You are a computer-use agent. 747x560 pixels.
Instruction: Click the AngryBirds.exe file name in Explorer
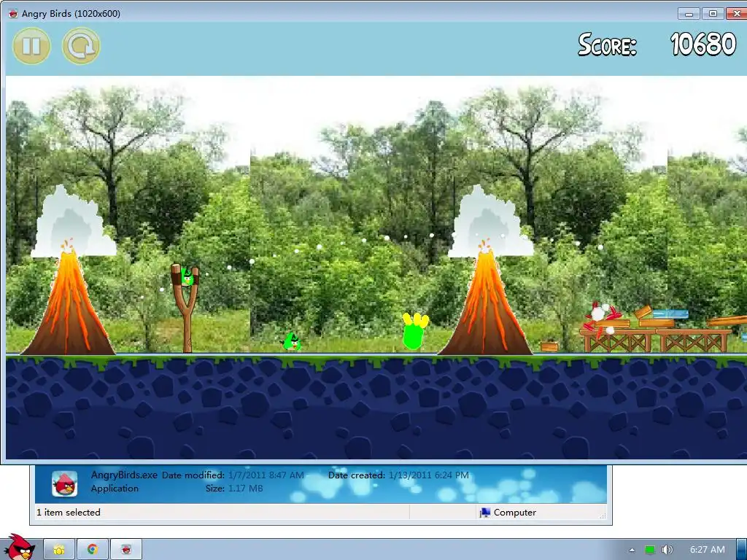point(124,475)
